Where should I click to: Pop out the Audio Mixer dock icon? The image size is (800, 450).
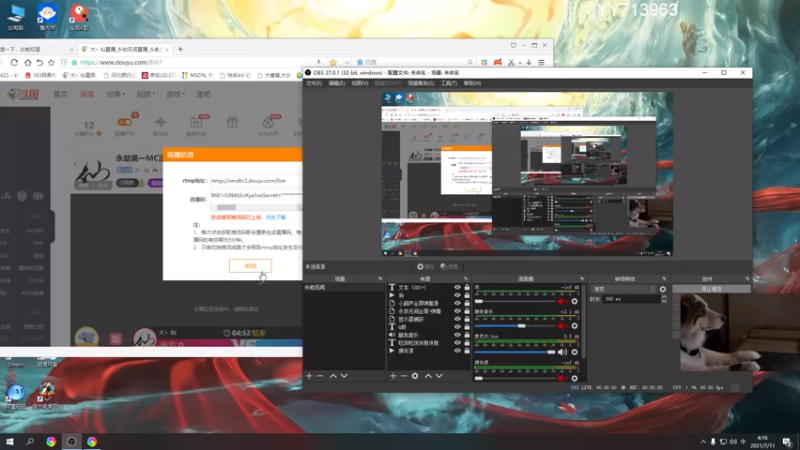click(582, 279)
